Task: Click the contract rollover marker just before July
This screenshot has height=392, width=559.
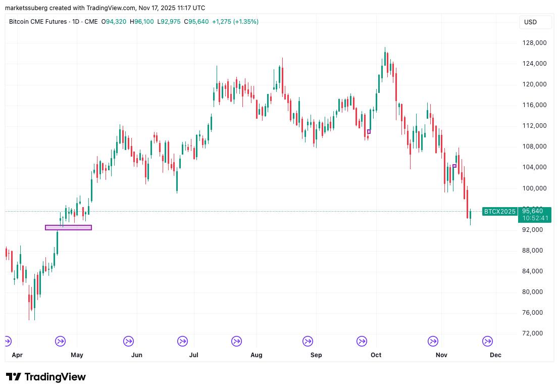Action: [x=182, y=341]
